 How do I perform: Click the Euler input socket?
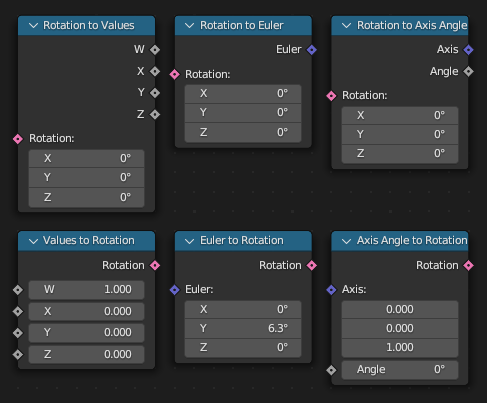pos(175,290)
